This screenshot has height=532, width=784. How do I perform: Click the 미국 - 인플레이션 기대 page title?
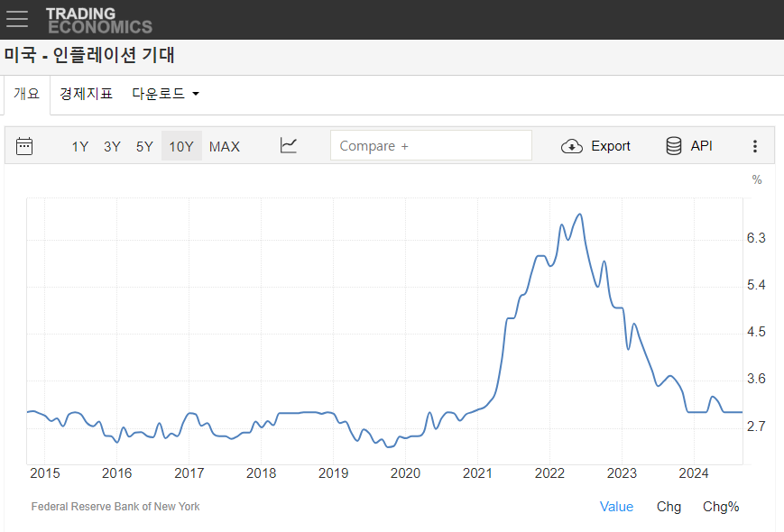89,55
